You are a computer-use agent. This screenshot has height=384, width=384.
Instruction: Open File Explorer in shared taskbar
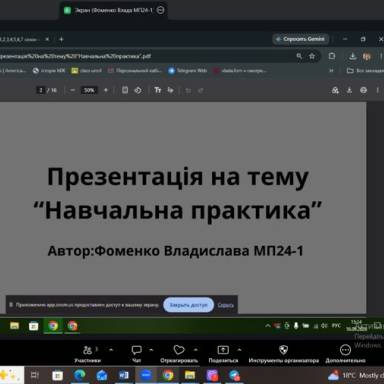coord(14,326)
